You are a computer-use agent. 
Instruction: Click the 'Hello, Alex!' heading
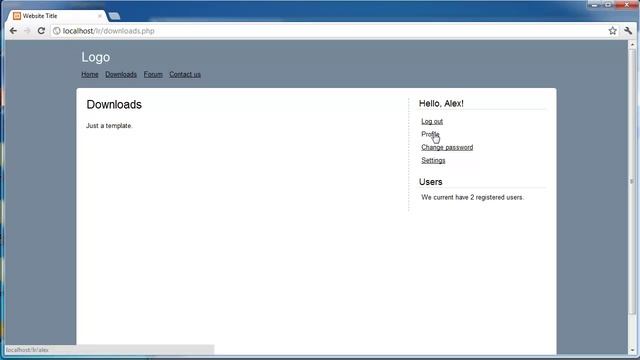tap(441, 104)
